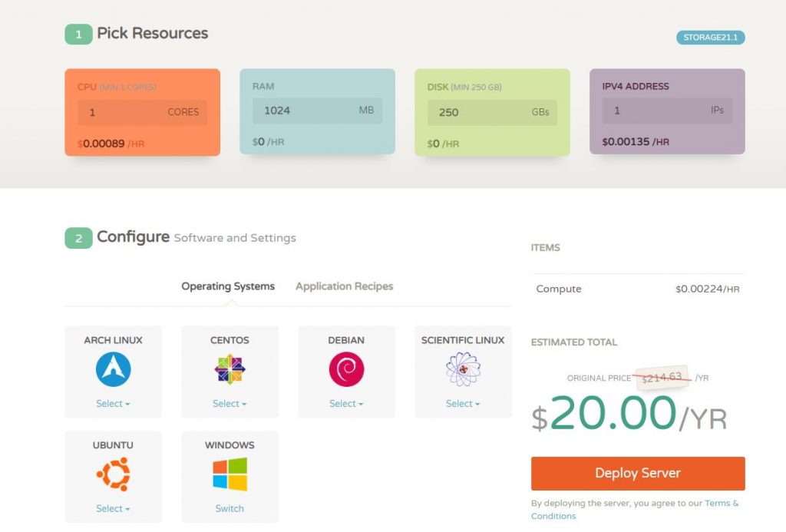Click the $20.00/YR estimated total
786x532 pixels.
(x=629, y=415)
